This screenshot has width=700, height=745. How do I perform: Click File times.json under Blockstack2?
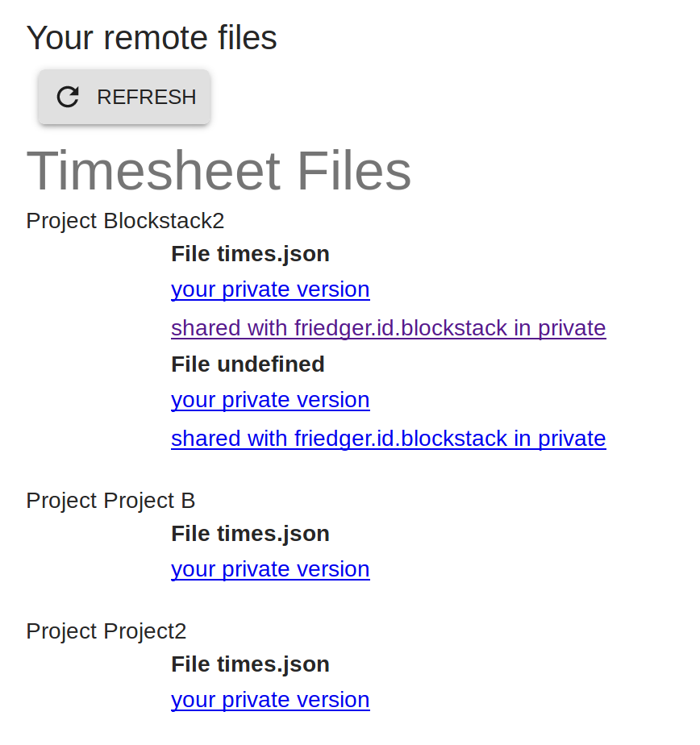(250, 254)
